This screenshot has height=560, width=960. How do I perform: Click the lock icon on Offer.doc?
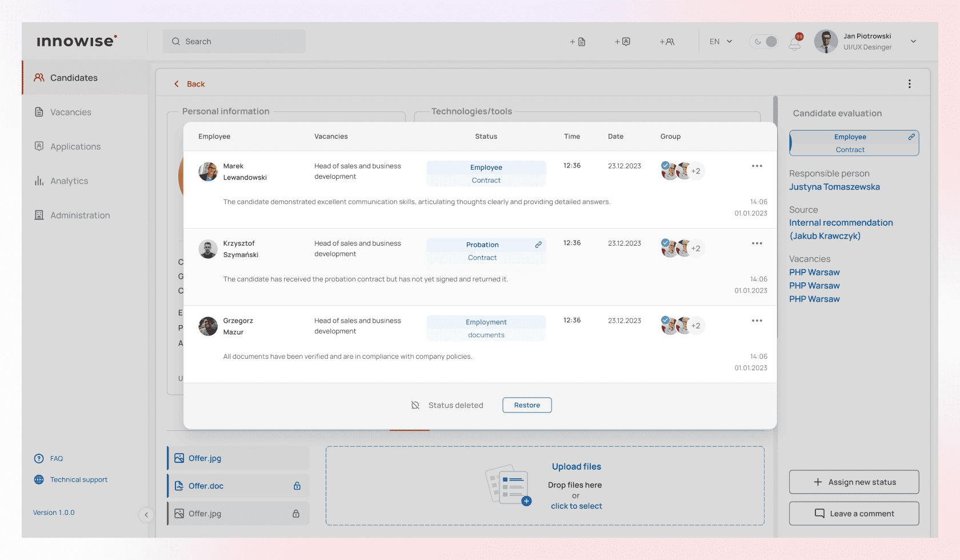[x=297, y=486]
